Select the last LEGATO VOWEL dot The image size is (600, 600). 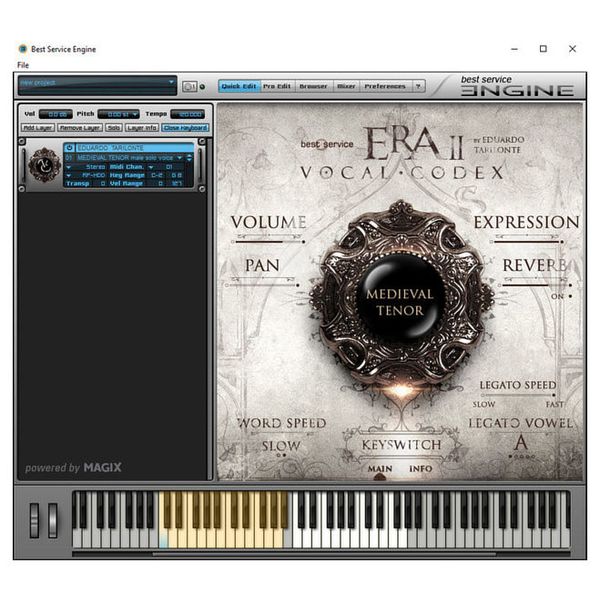(x=533, y=457)
